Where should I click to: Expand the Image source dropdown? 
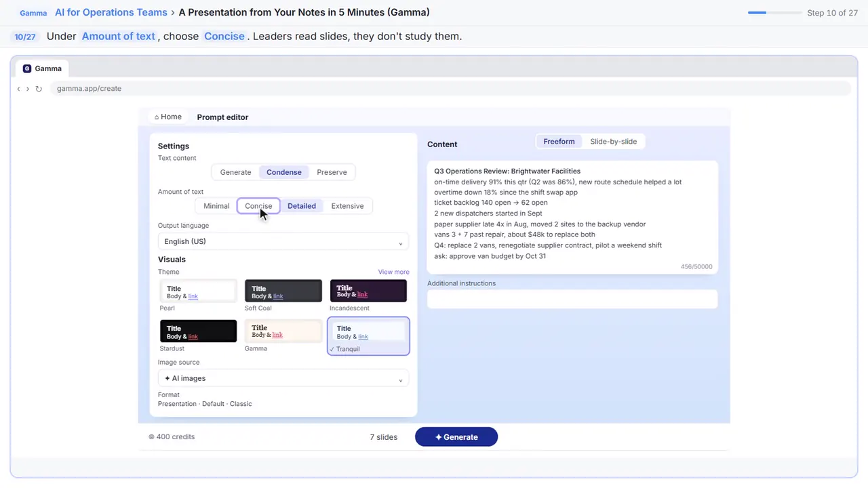(283, 378)
